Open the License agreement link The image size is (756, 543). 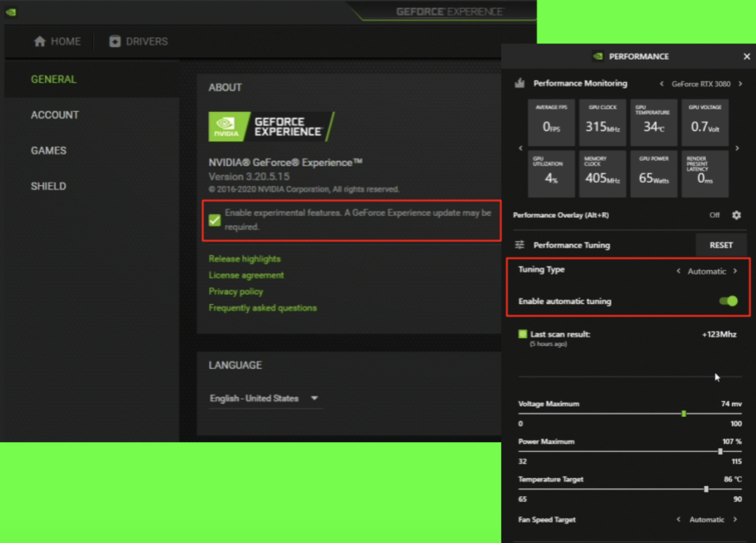246,275
